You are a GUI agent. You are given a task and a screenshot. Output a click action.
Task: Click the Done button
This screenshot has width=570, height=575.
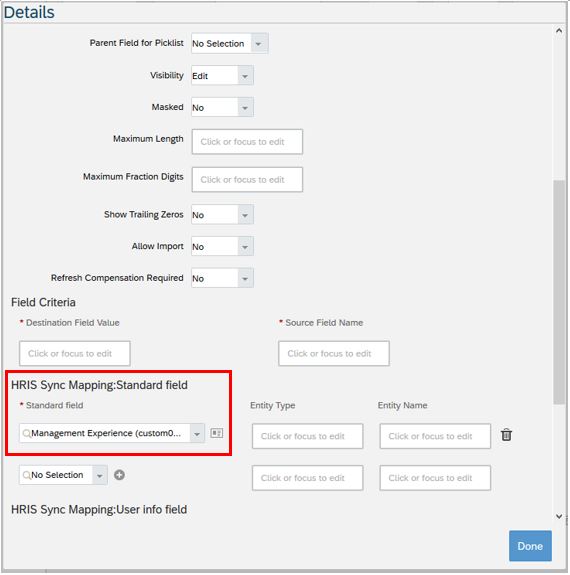530,546
